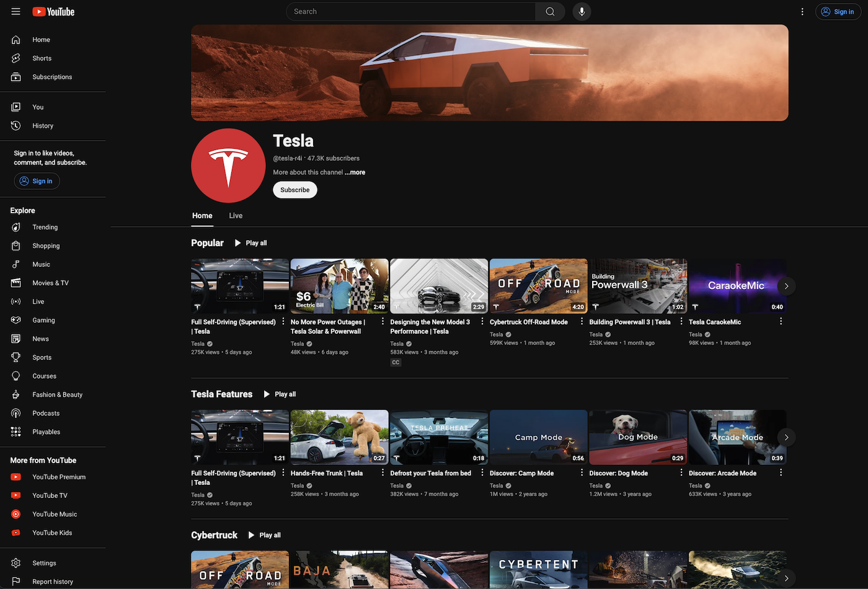The height and width of the screenshot is (589, 868).
Task: Open Shorts from the sidebar
Action: [42, 58]
